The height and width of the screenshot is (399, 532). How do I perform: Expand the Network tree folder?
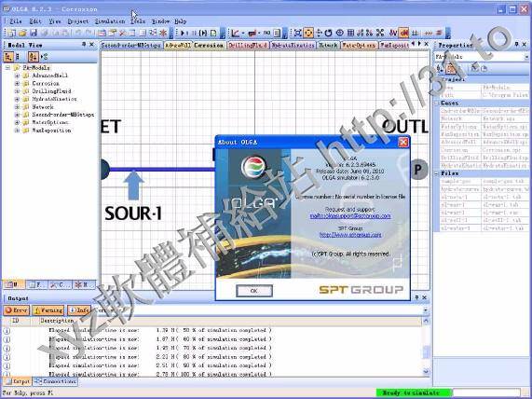point(17,107)
